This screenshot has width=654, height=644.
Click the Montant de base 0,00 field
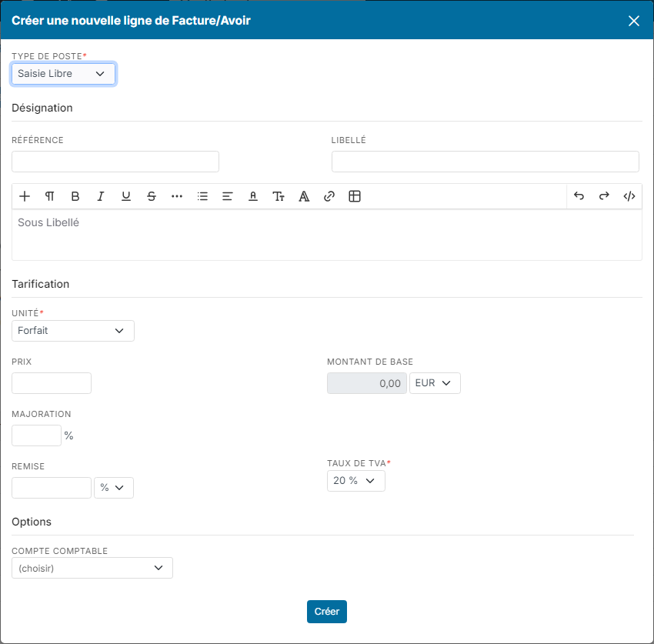[x=366, y=383]
